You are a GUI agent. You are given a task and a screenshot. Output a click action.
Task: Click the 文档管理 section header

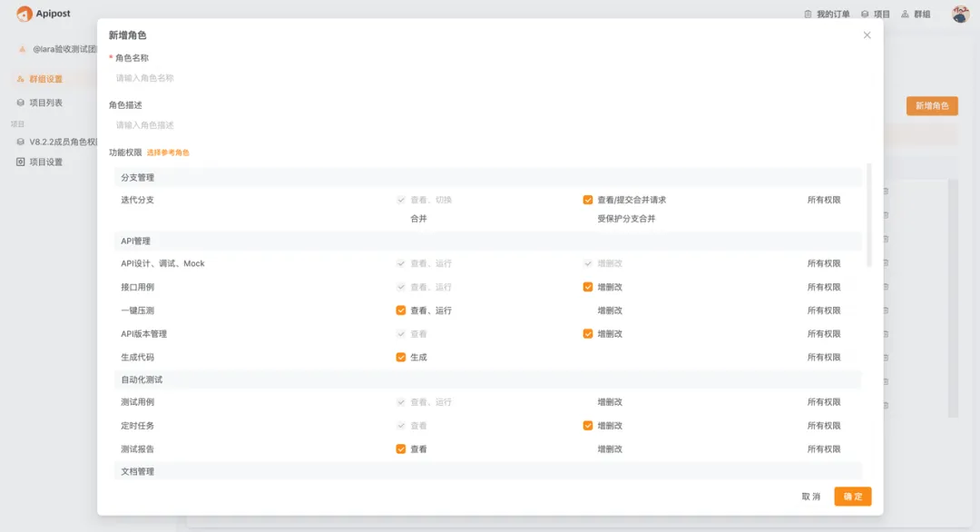coord(487,471)
